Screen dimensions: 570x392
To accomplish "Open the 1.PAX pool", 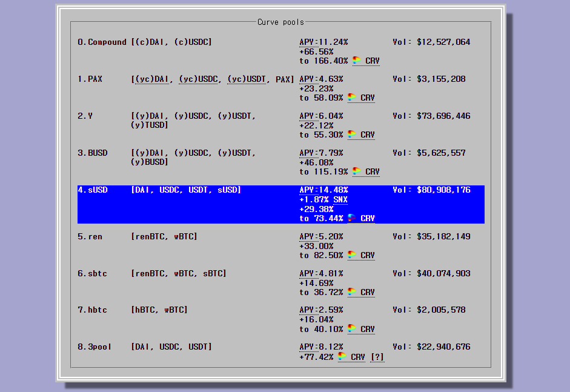I will [280, 88].
